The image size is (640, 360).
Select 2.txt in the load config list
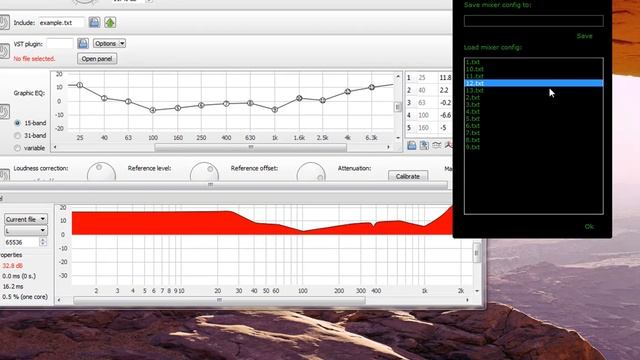pyautogui.click(x=533, y=98)
